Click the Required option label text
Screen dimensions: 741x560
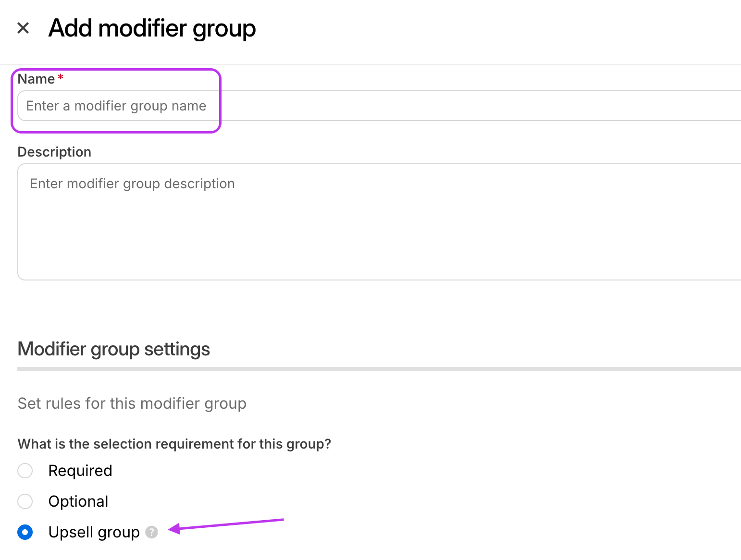tap(80, 471)
